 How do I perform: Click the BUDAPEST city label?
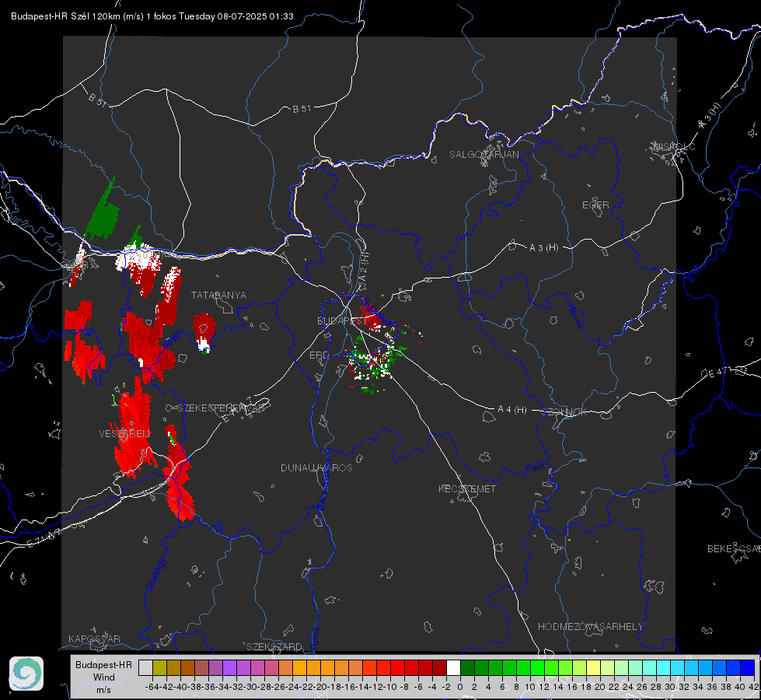[342, 321]
